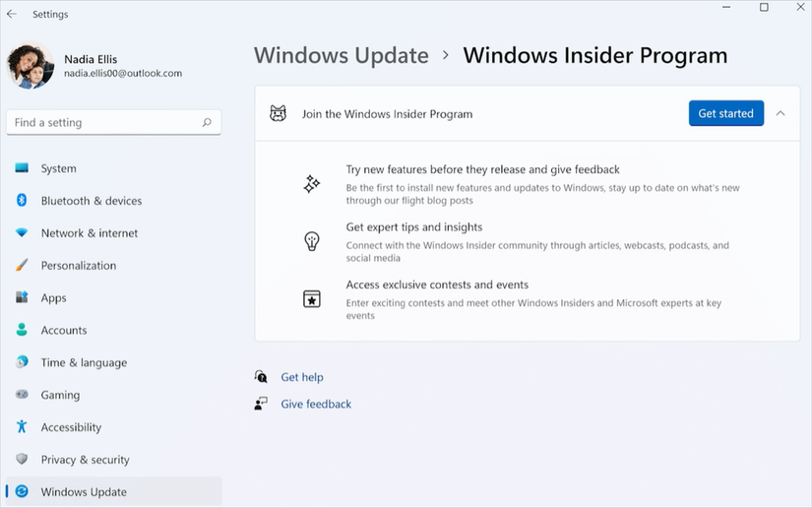This screenshot has width=812, height=508.
Task: Click Access exclusive contests and events heading
Action: [x=437, y=285]
